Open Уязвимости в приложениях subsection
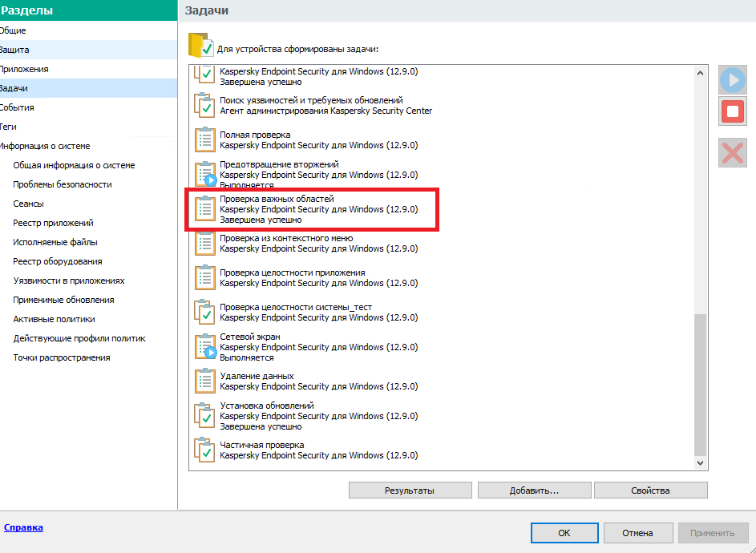This screenshot has width=756, height=553. click(69, 281)
